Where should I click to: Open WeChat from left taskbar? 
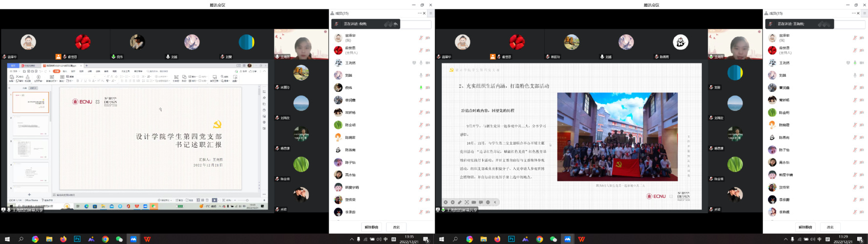(119, 239)
